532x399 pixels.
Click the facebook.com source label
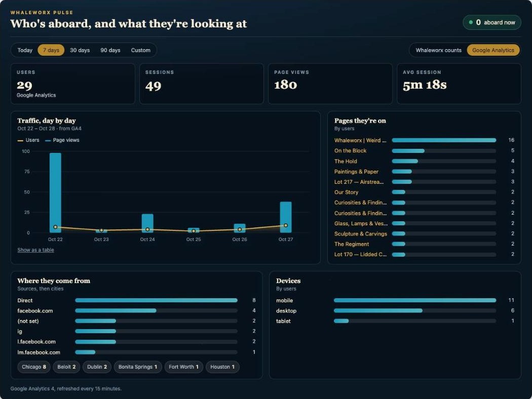(x=35, y=310)
